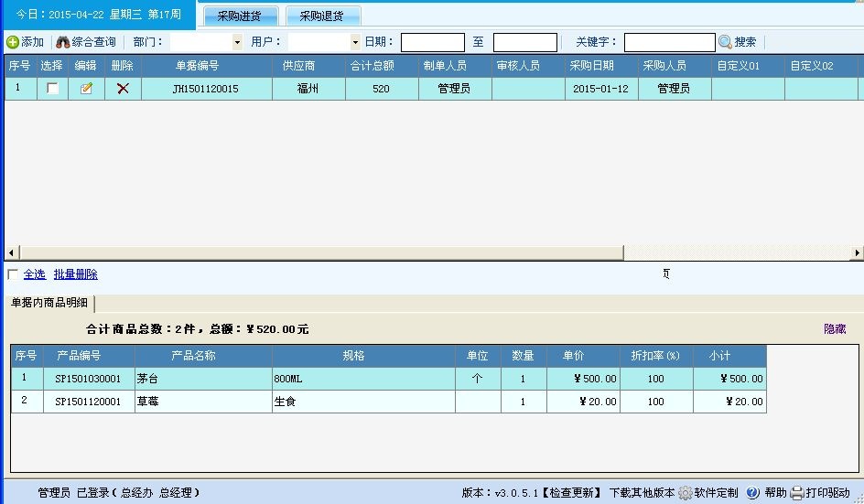Image resolution: width=864 pixels, height=504 pixels.
Task: Click 隐藏 to hide details panel
Action: point(835,329)
